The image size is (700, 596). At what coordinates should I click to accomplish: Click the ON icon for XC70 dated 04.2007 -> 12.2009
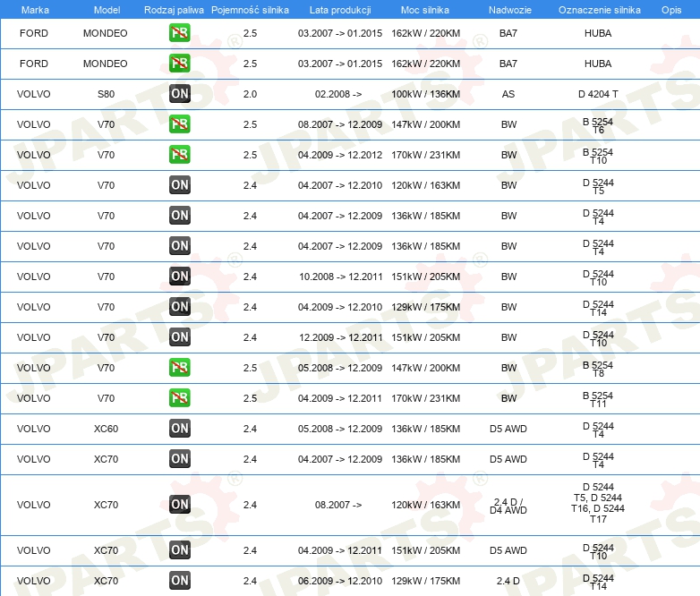coord(180,458)
